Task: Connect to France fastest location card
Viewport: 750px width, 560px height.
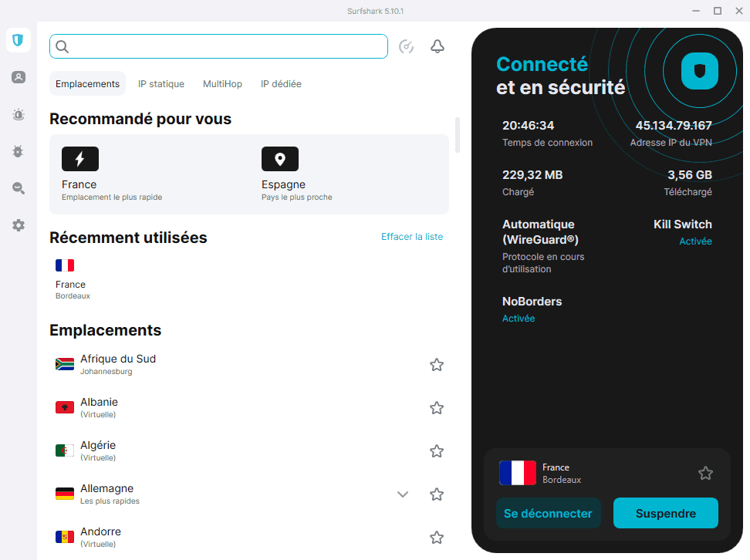Action: (x=149, y=174)
